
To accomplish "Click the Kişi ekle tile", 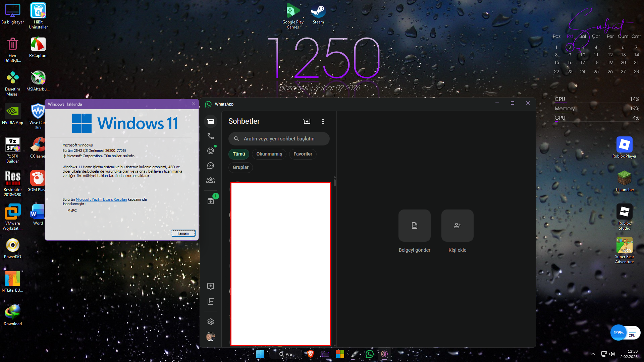I will click(458, 226).
